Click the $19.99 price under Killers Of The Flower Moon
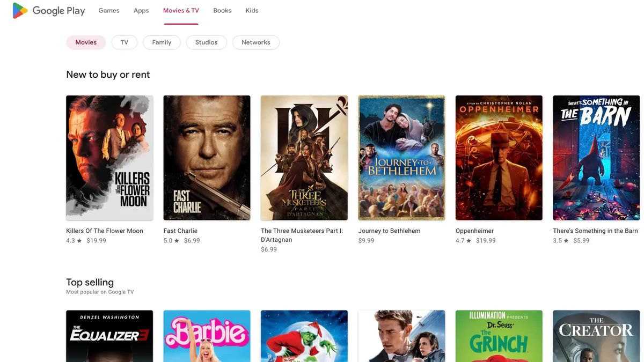This screenshot has width=644, height=362. tap(96, 241)
